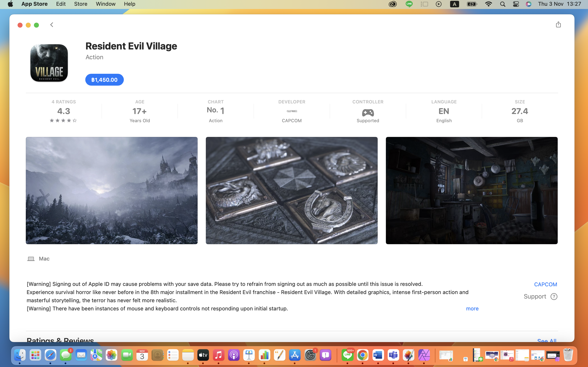Open the CAPCOM developer link
The width and height of the screenshot is (588, 367).
pyautogui.click(x=545, y=284)
